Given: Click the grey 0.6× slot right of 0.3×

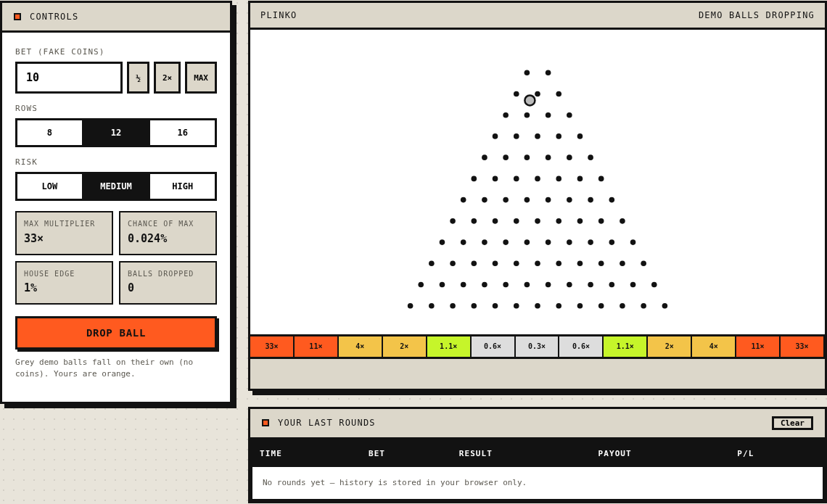Looking at the screenshot, I should [x=580, y=347].
